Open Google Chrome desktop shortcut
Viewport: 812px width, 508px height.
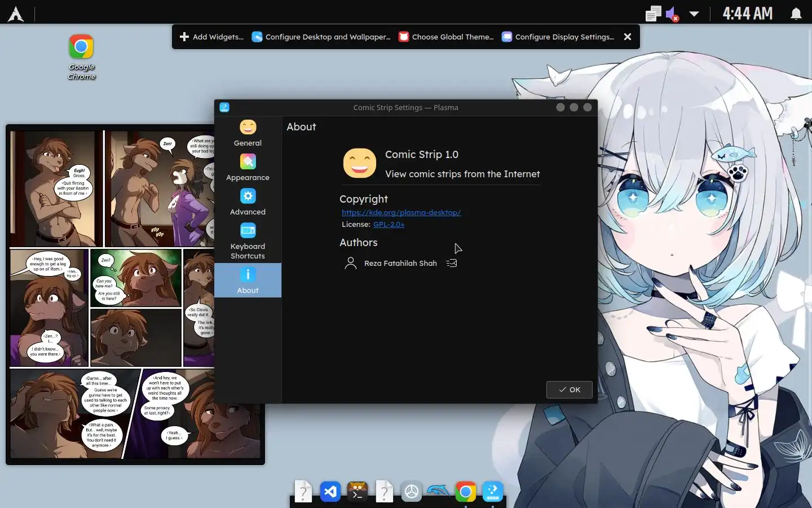(x=81, y=57)
